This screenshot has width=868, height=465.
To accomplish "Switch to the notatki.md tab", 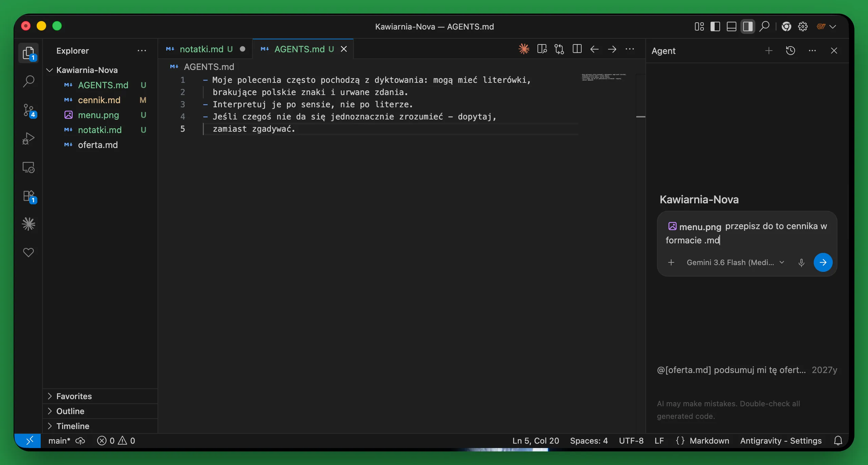I will tap(205, 49).
